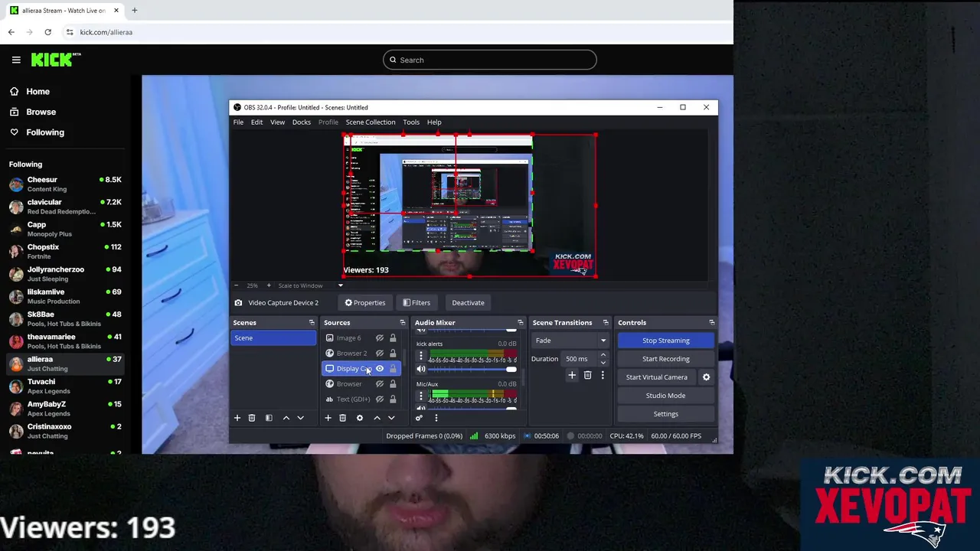Open virtual camera settings gear
This screenshot has height=551, width=980.
pos(706,377)
